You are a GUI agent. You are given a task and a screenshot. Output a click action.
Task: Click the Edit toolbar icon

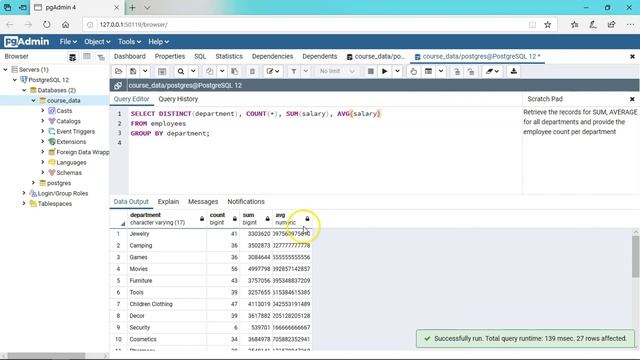coord(273,71)
